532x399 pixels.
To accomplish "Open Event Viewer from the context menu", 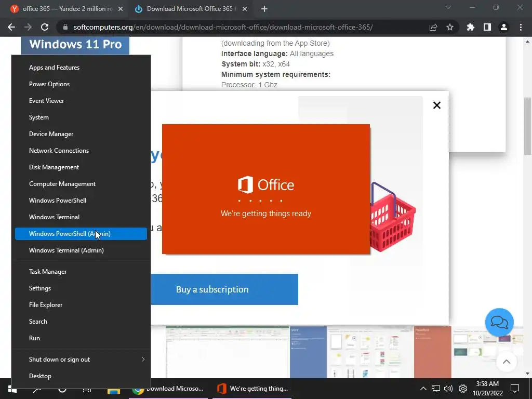I will click(x=81, y=101).
